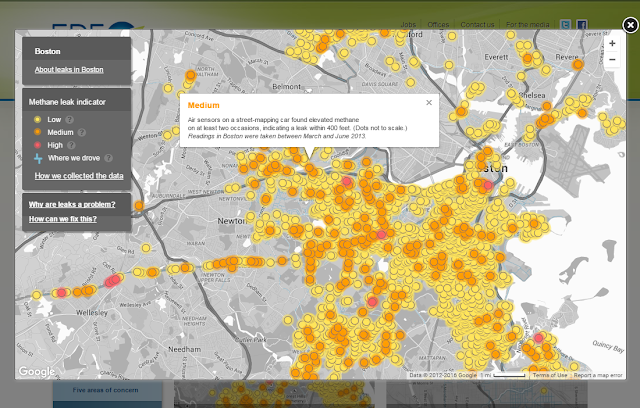
Task: Open the Facebook icon in header
Action: click(x=582, y=25)
